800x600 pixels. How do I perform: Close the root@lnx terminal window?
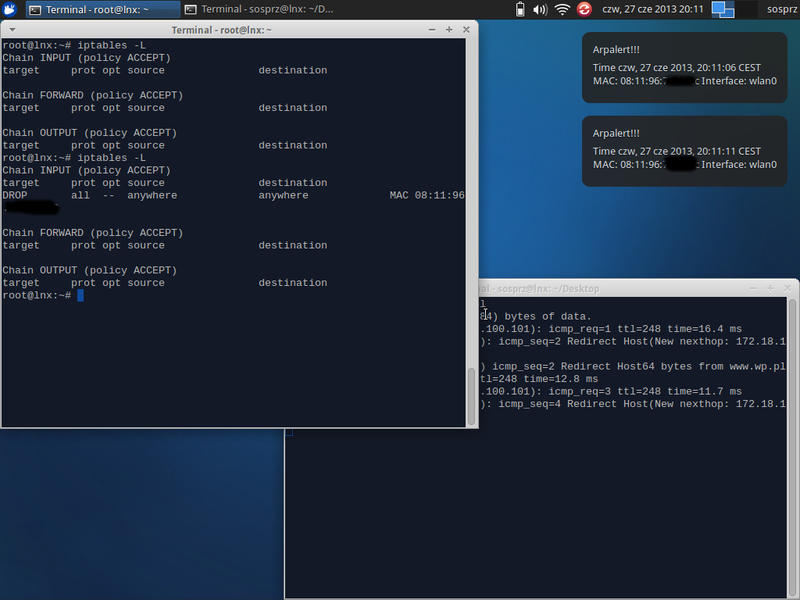(x=466, y=30)
